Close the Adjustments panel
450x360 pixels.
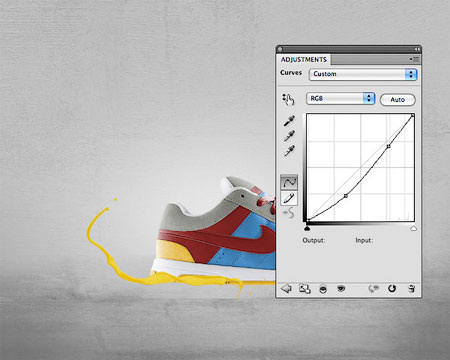click(280, 49)
